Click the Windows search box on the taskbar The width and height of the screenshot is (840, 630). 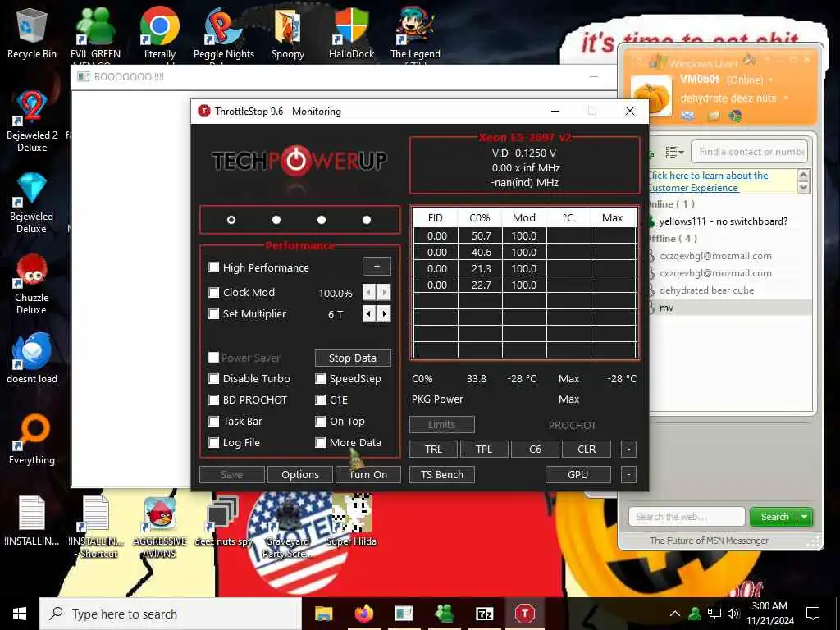click(171, 614)
